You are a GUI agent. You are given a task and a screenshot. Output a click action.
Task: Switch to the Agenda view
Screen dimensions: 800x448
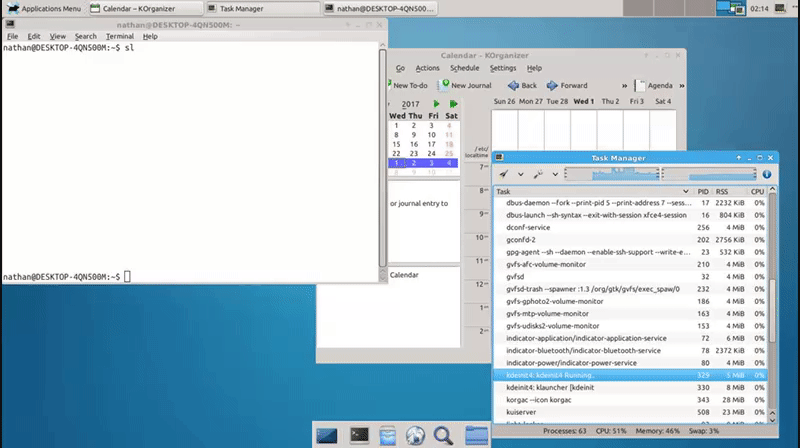653,86
